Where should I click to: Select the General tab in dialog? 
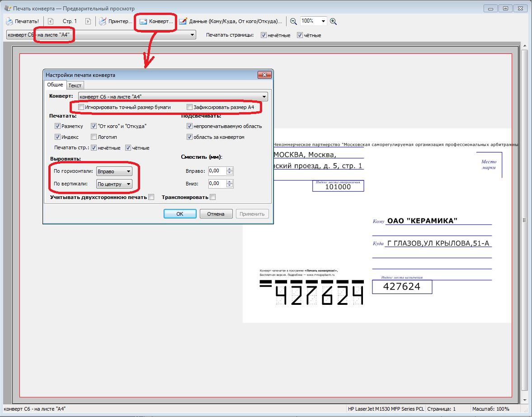[55, 85]
